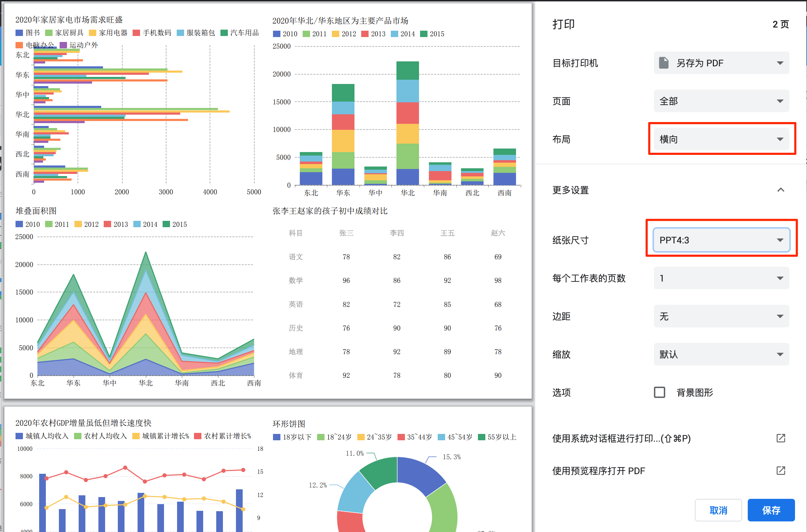Click 城镇累计增长% legend swatch
Screen dimensions: 807x532
[136, 436]
